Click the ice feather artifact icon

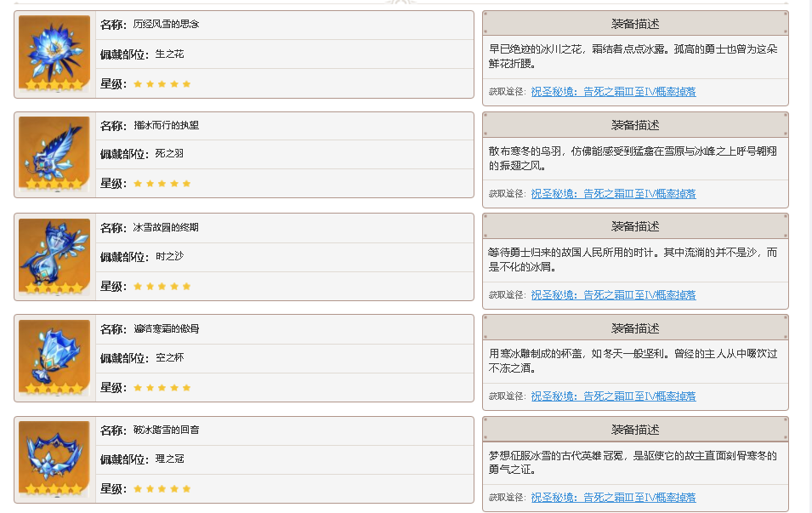click(54, 154)
